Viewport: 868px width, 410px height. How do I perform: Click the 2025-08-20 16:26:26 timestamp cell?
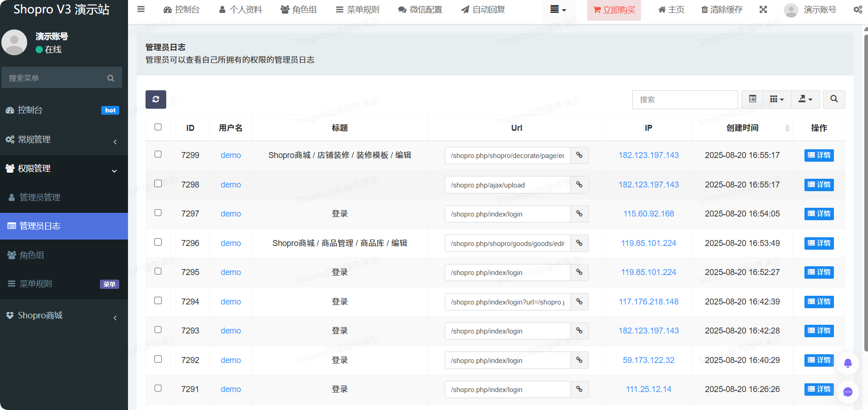742,389
